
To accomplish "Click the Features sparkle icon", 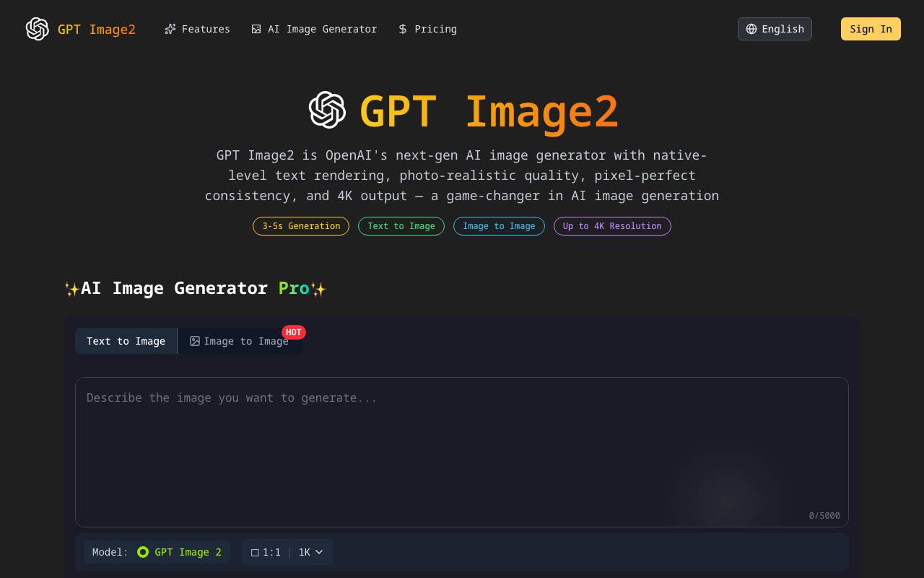I will 170,29.
